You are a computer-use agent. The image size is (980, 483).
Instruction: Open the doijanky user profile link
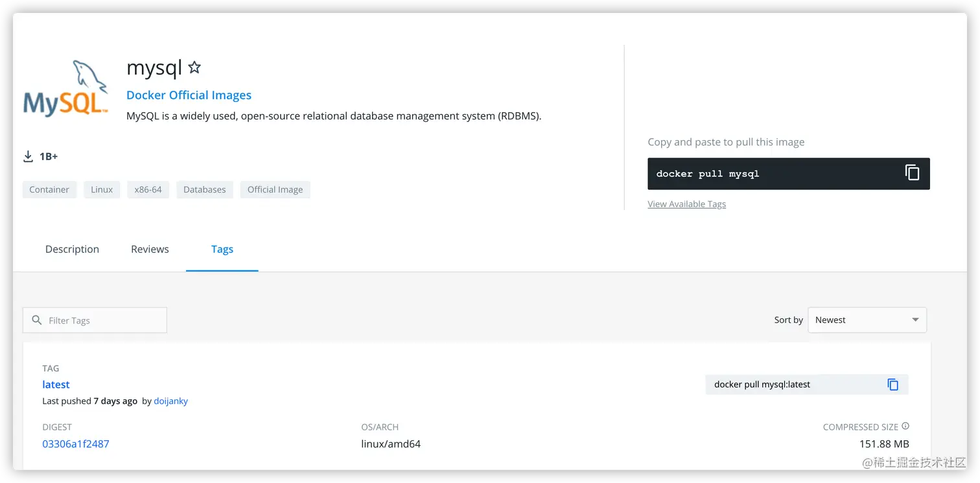[170, 401]
